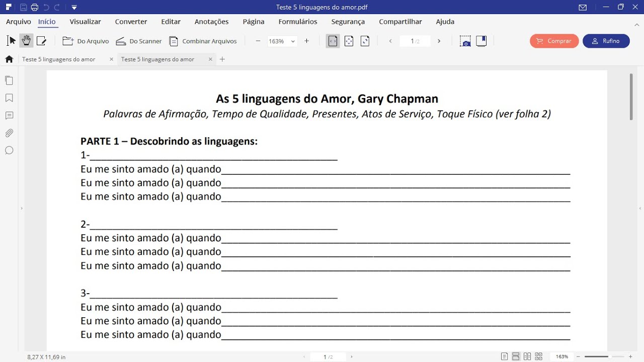Open the Página menu
The height and width of the screenshot is (362, 644).
(254, 22)
